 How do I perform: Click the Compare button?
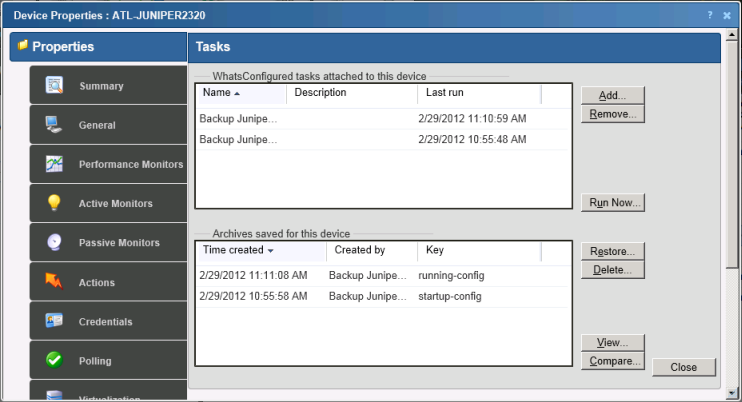[612, 361]
